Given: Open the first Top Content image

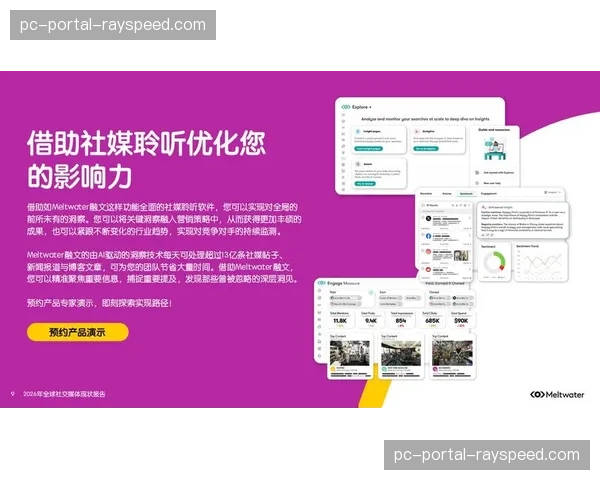Looking at the screenshot, I should tap(350, 353).
